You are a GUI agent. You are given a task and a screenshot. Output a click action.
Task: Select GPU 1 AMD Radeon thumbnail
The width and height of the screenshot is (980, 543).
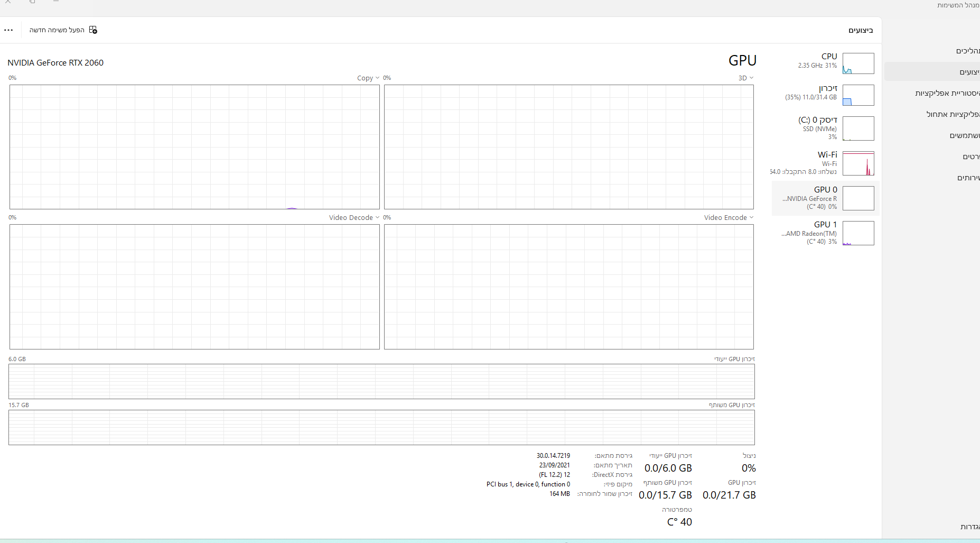click(x=858, y=233)
